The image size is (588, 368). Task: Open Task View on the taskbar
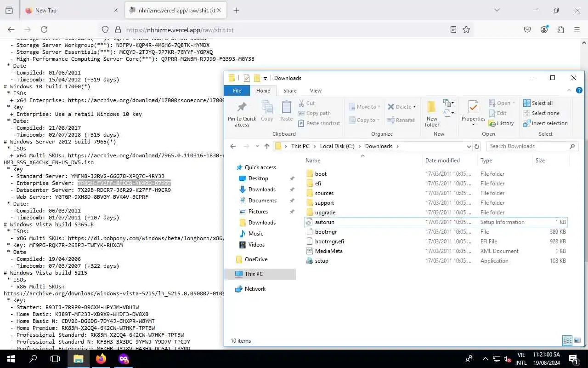pos(55,359)
